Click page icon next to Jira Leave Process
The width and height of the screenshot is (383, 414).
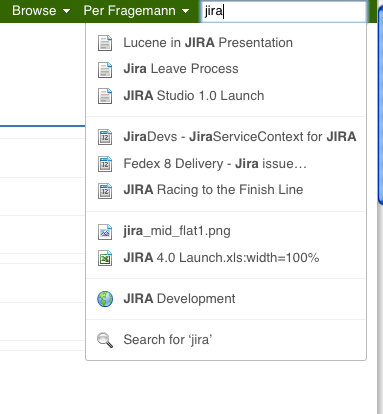105,70
